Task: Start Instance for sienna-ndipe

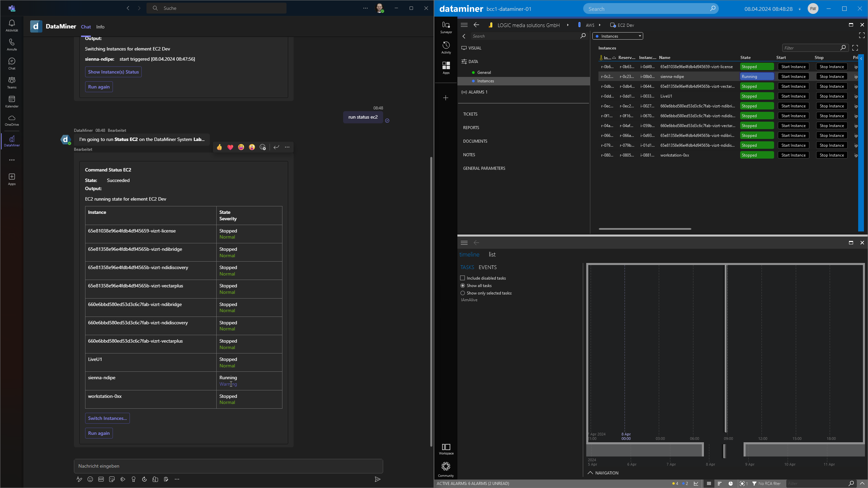Action: click(x=793, y=77)
